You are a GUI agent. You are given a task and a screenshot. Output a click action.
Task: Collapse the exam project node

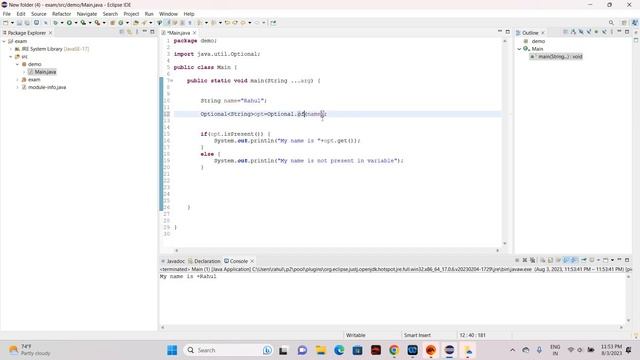point(4,41)
